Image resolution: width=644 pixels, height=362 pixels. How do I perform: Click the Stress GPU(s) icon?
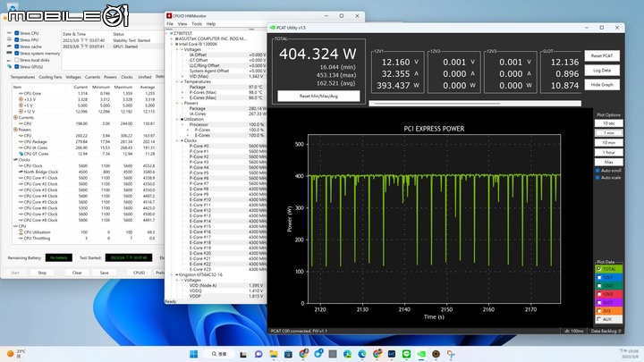pyautogui.click(x=10, y=66)
